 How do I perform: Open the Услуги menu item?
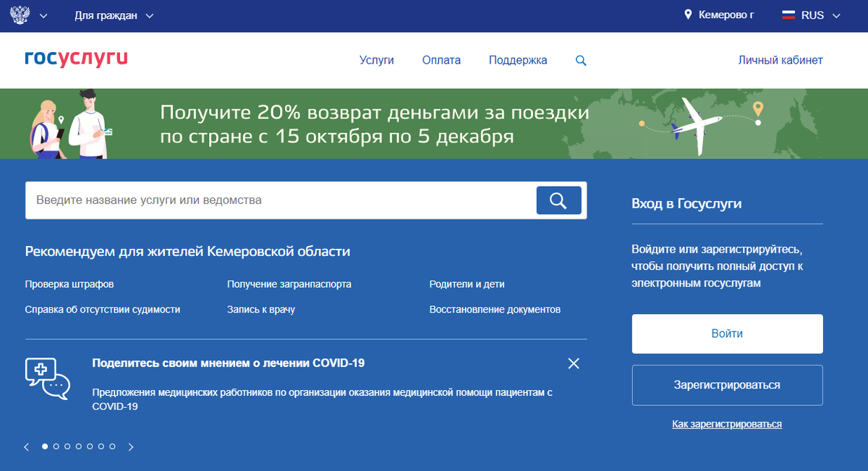(377, 60)
